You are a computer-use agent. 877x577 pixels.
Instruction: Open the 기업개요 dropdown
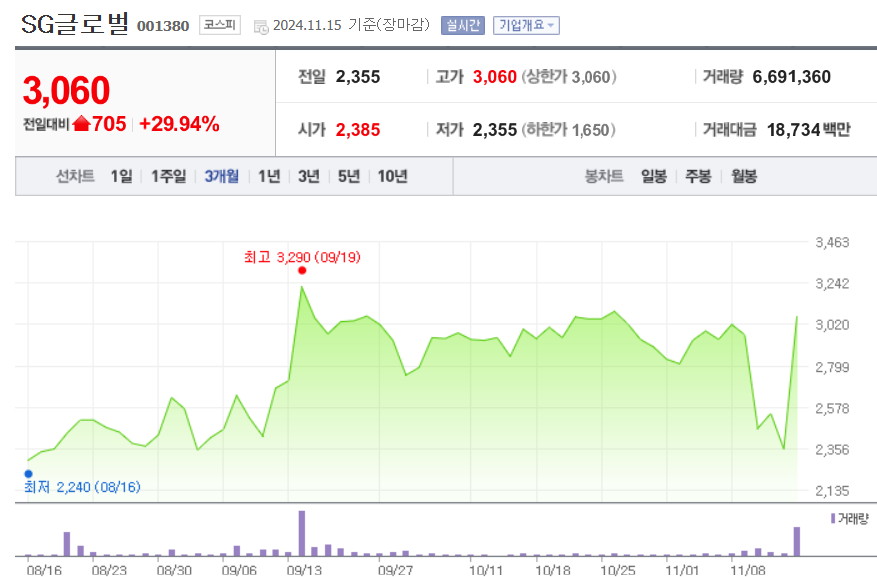(x=526, y=25)
